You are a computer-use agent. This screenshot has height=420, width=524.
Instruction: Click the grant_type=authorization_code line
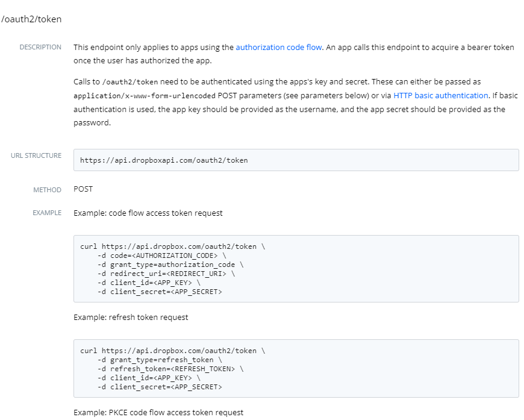(170, 265)
